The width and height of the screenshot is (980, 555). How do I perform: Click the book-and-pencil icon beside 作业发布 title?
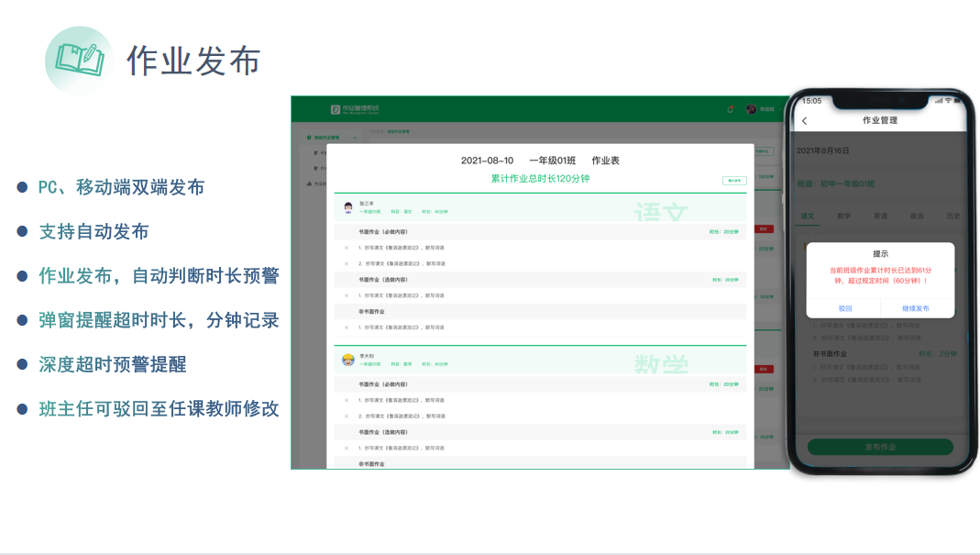[80, 60]
